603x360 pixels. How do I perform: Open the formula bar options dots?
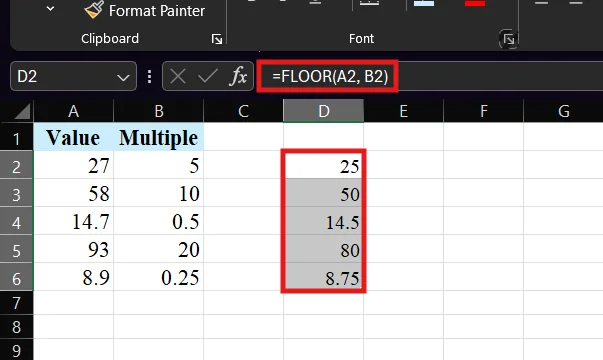click(149, 76)
